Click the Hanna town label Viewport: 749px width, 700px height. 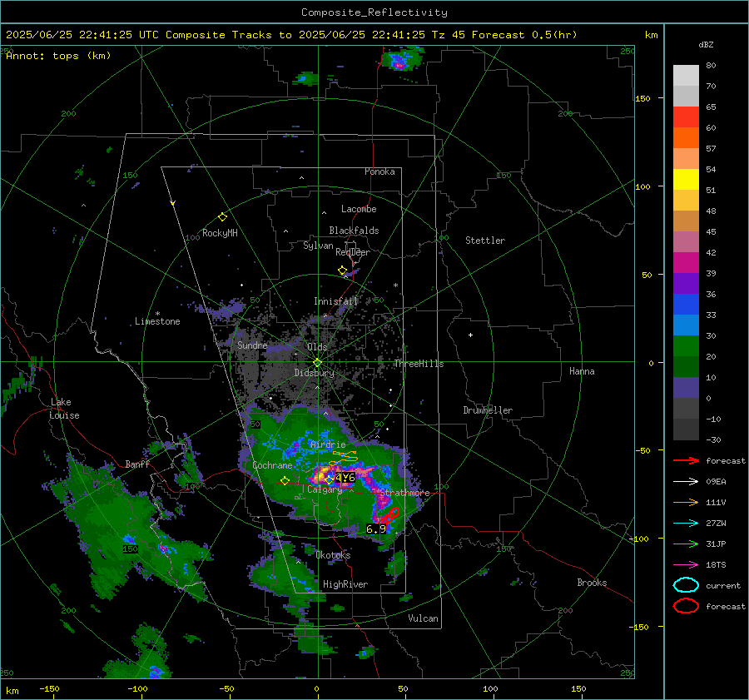point(582,371)
